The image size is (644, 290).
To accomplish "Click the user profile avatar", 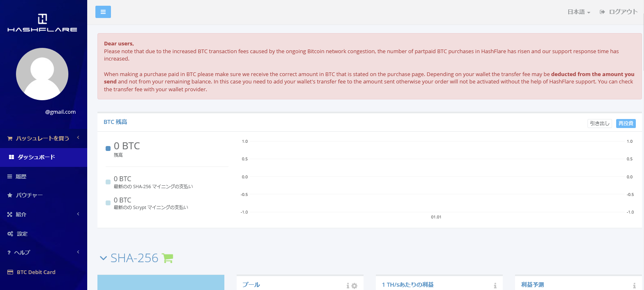I will 42,74.
